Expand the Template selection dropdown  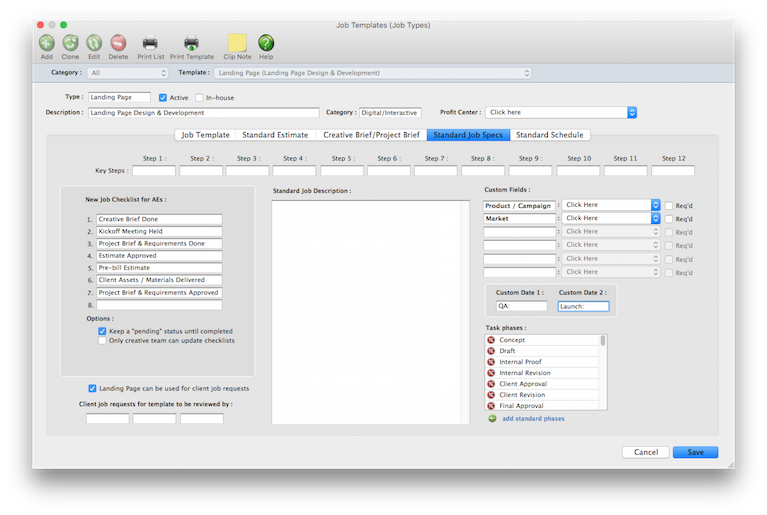[x=372, y=73]
